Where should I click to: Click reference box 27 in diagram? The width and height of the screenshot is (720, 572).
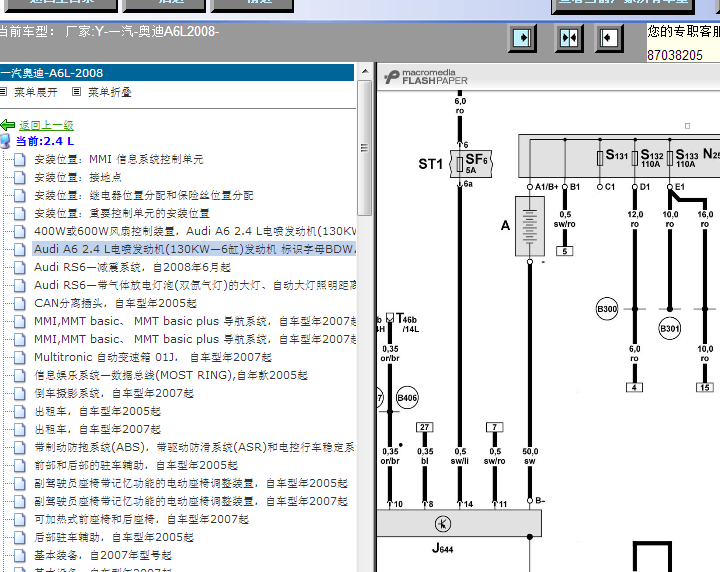(424, 427)
